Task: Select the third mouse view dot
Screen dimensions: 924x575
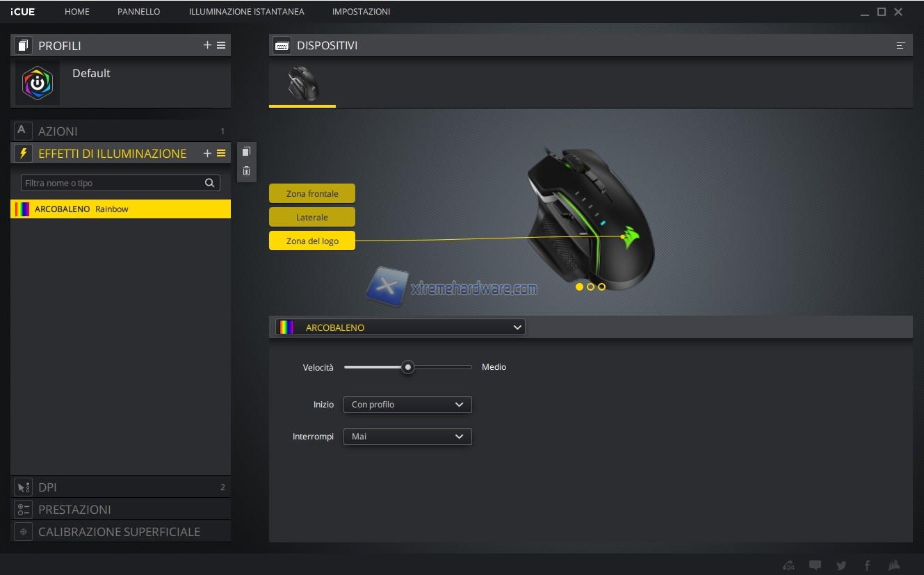Action: 601,286
